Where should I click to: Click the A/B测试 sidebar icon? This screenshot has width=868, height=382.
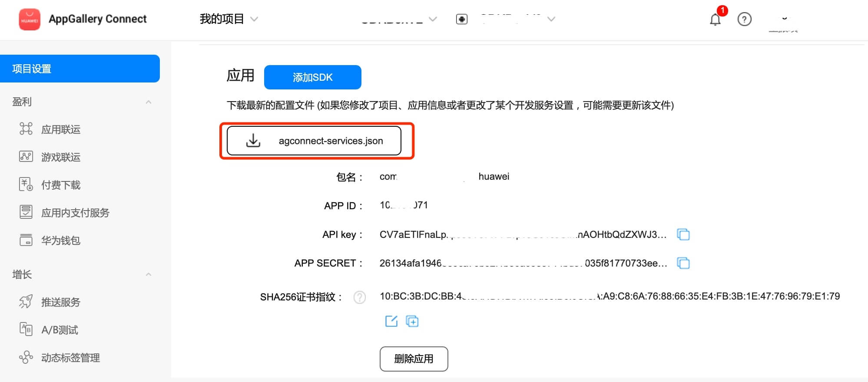26,329
